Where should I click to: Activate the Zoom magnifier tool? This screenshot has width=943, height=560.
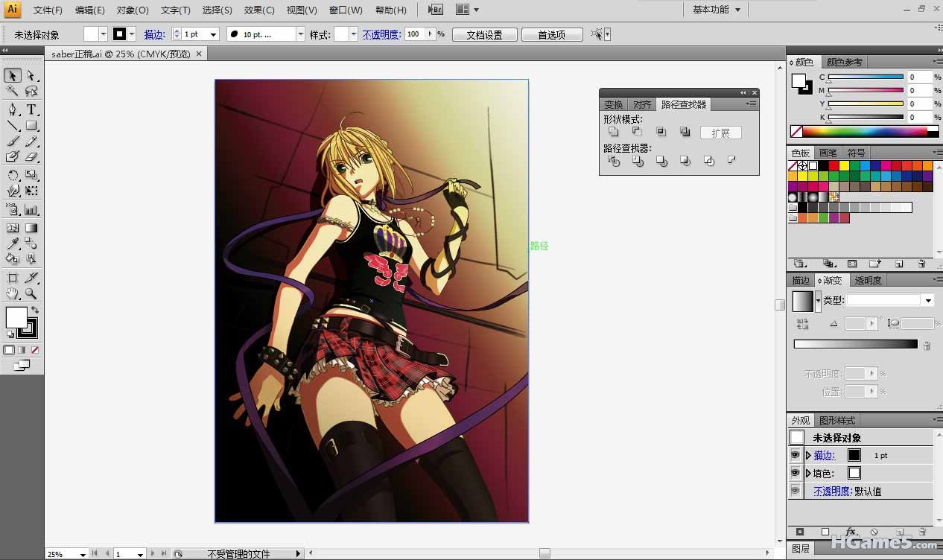pos(31,294)
